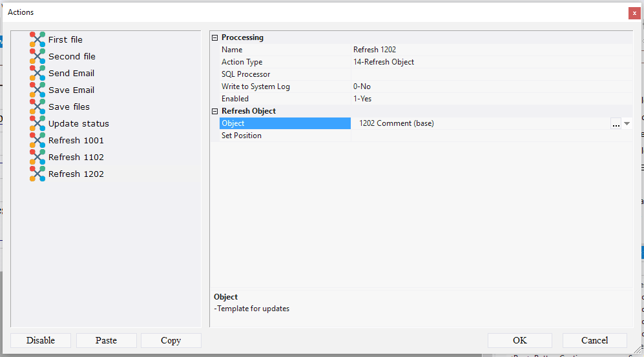Open the Object field dropdown arrow

(627, 124)
